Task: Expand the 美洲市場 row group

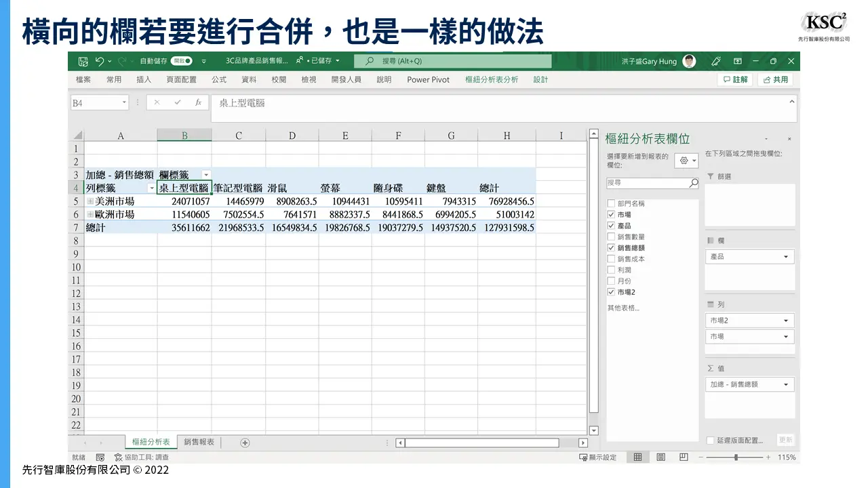Action: (90, 201)
